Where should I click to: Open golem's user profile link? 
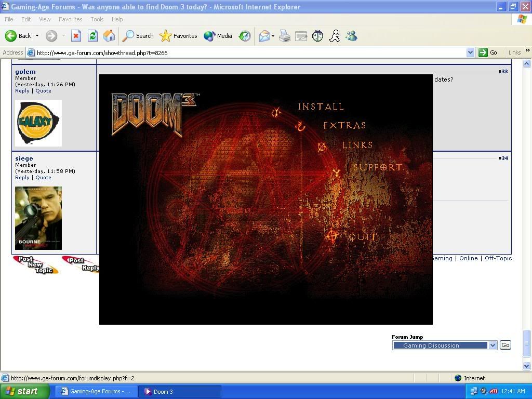[x=25, y=72]
